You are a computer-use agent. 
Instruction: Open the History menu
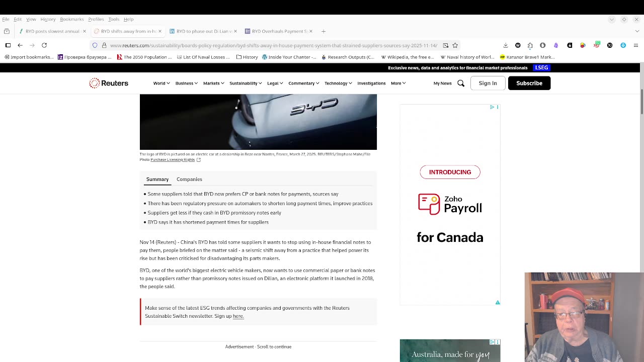point(48,19)
